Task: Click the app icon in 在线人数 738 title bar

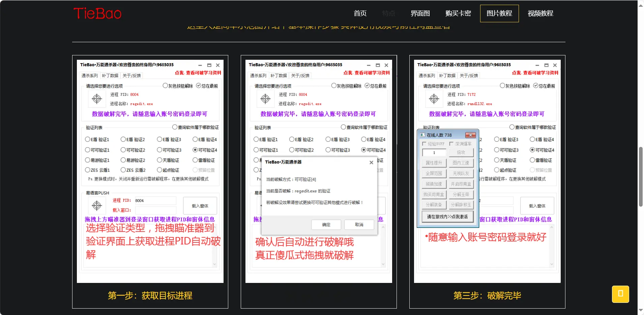Action: 422,135
